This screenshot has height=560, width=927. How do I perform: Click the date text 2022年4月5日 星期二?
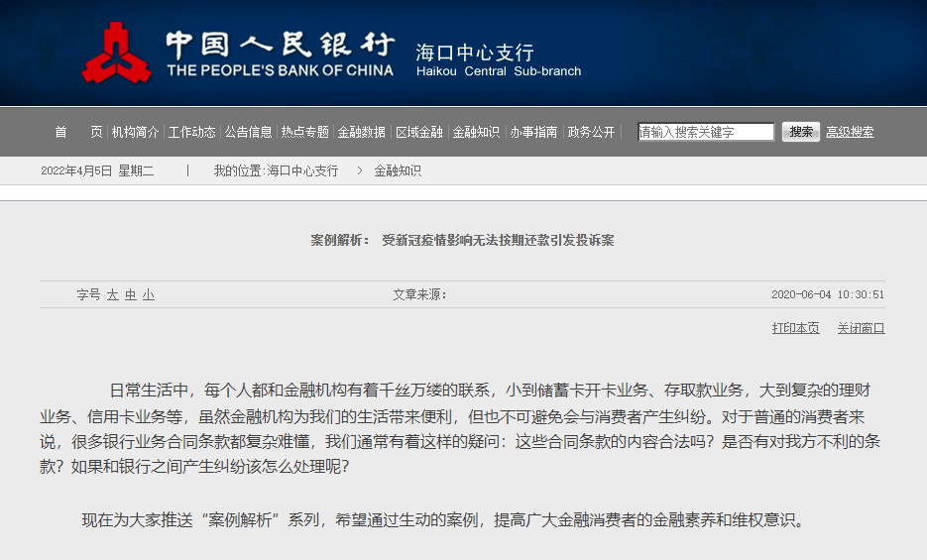click(x=97, y=170)
